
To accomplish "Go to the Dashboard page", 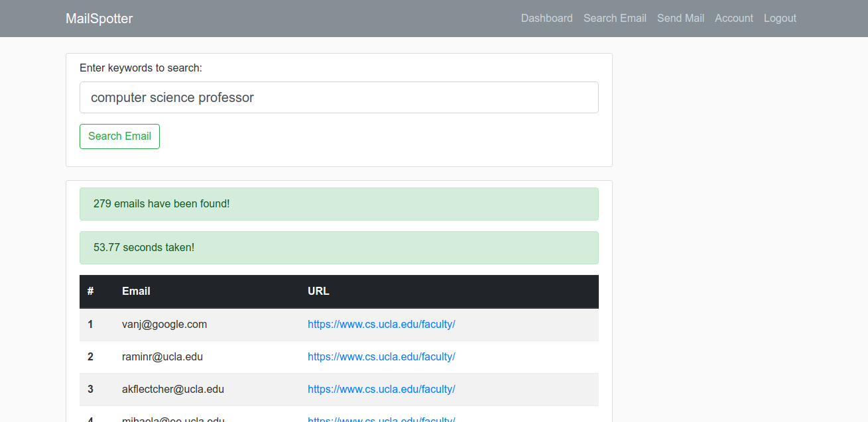I will click(x=546, y=19).
